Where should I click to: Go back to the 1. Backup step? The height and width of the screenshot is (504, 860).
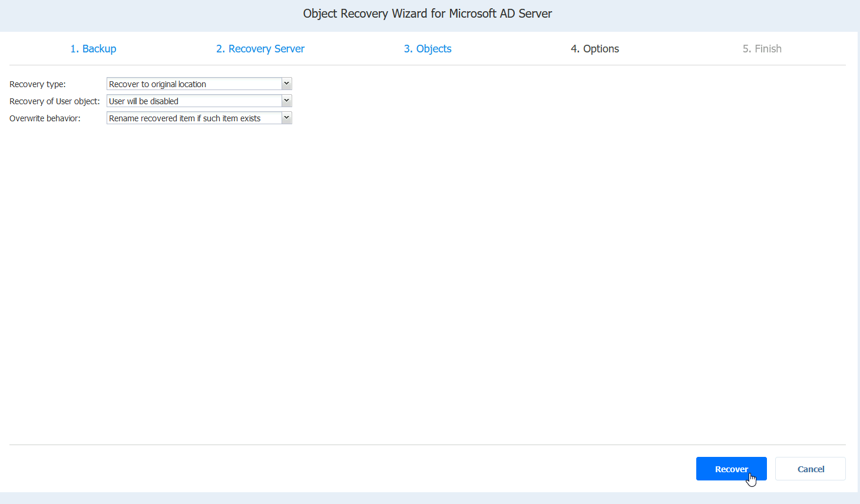93,49
